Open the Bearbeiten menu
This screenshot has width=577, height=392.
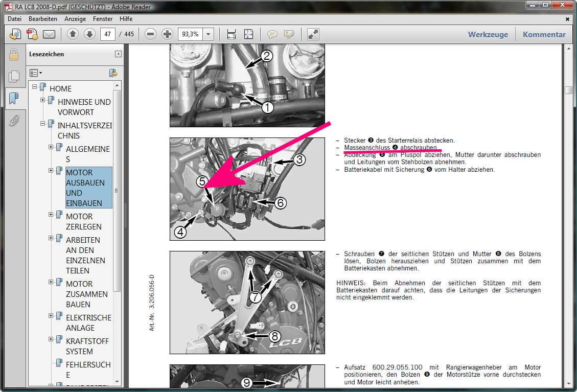click(x=43, y=19)
